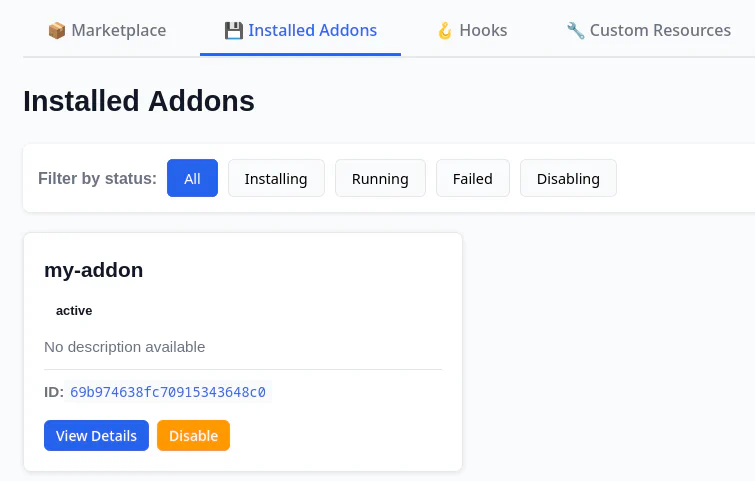The width and height of the screenshot is (755, 481).
Task: Select the All status filter
Action: [192, 178]
